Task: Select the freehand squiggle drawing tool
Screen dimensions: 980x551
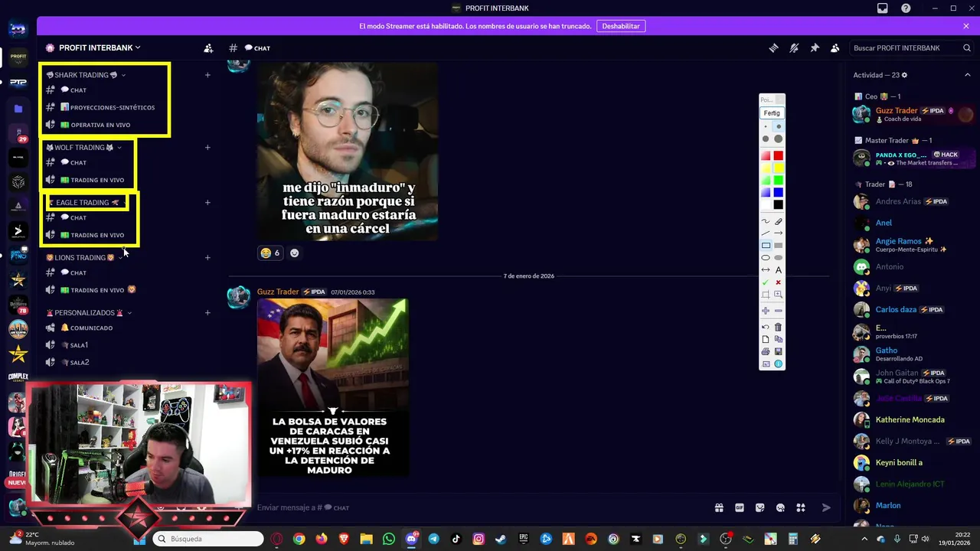Action: (766, 222)
